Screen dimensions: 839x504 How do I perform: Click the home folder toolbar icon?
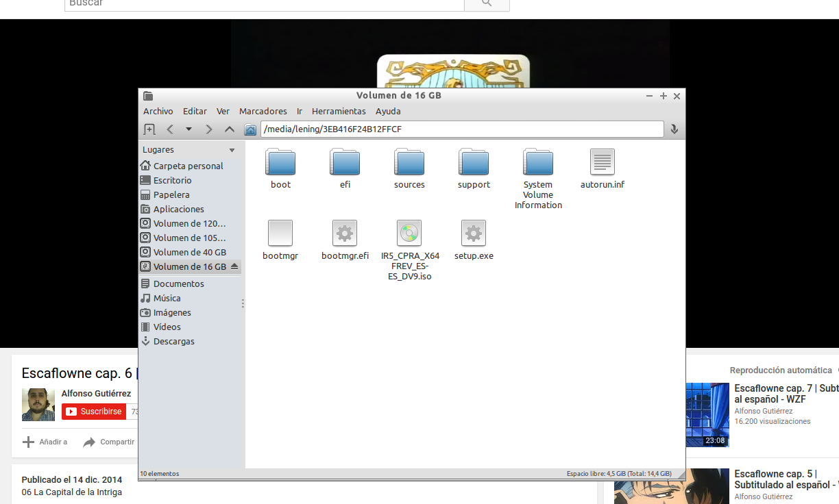250,129
